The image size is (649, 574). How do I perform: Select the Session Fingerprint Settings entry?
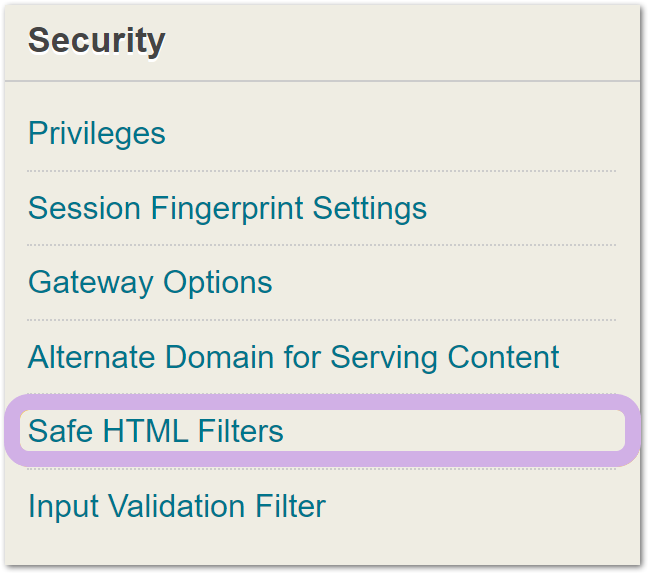[227, 208]
